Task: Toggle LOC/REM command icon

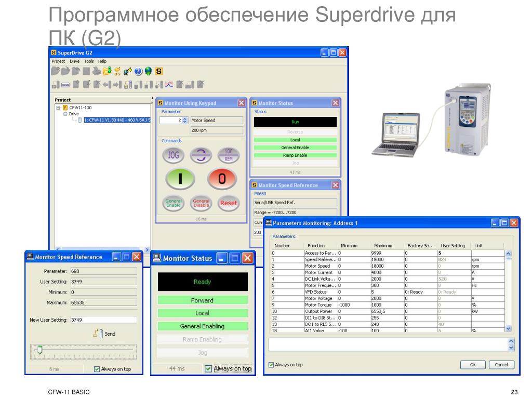Action: click(x=229, y=155)
